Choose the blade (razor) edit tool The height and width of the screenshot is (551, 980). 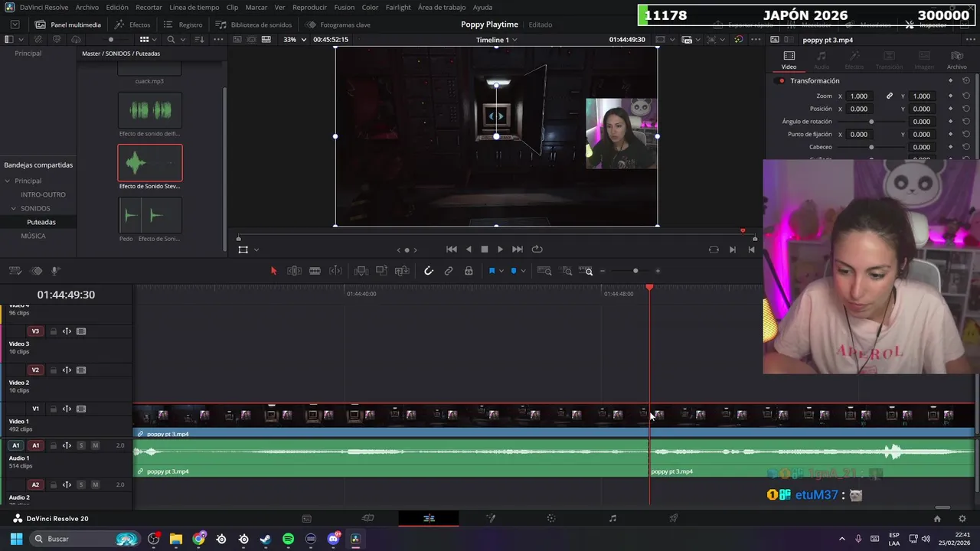315,271
